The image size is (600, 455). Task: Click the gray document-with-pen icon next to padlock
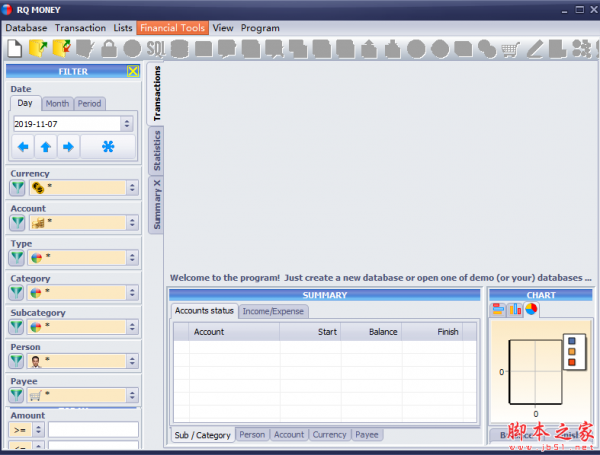(x=85, y=49)
